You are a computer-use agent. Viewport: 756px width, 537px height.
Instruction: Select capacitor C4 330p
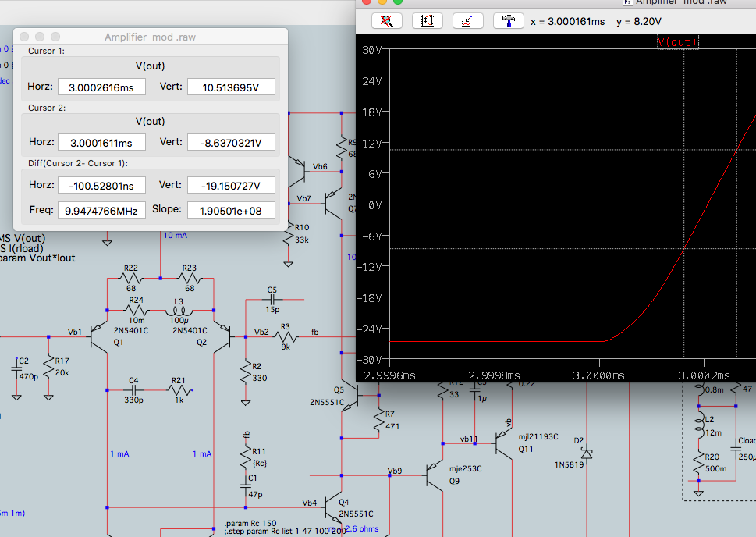coord(134,389)
